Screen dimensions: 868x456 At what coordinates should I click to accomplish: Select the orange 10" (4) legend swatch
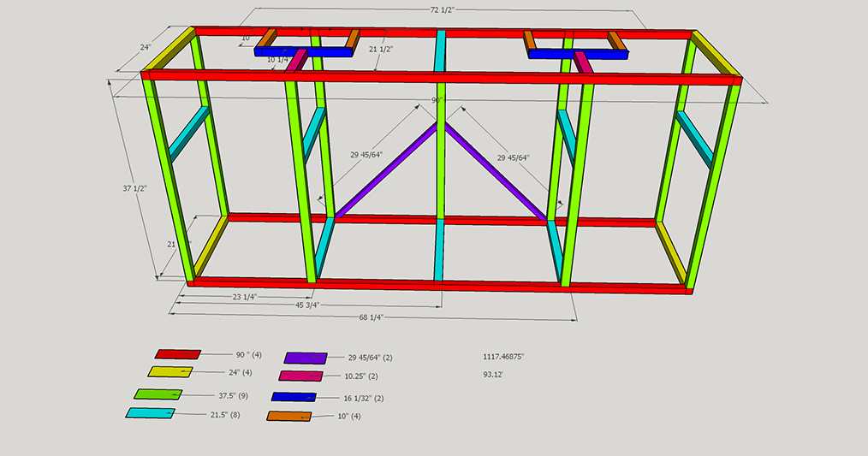click(x=289, y=416)
